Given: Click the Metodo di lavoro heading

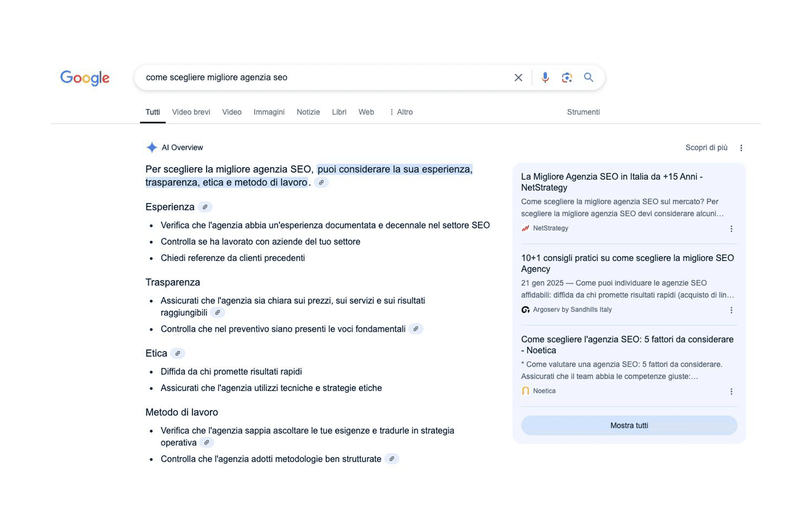Looking at the screenshot, I should [x=182, y=412].
